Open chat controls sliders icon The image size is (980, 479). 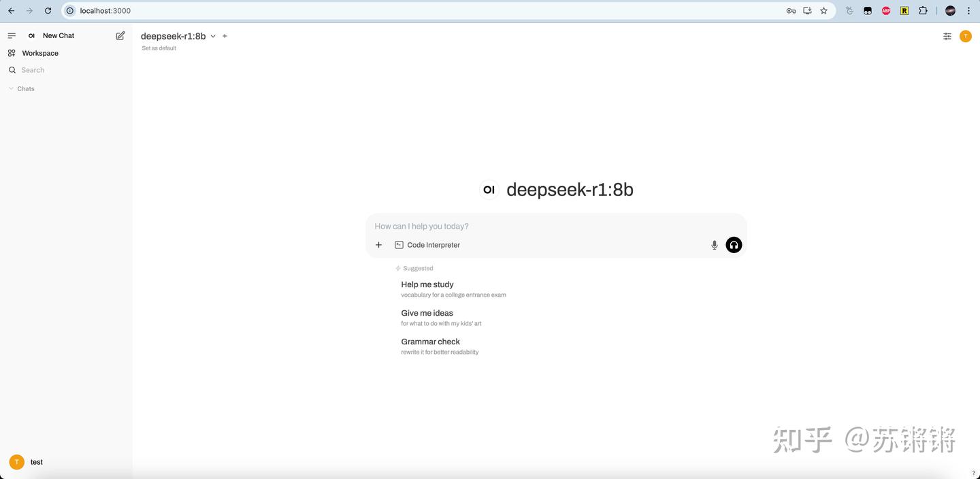[x=947, y=36]
